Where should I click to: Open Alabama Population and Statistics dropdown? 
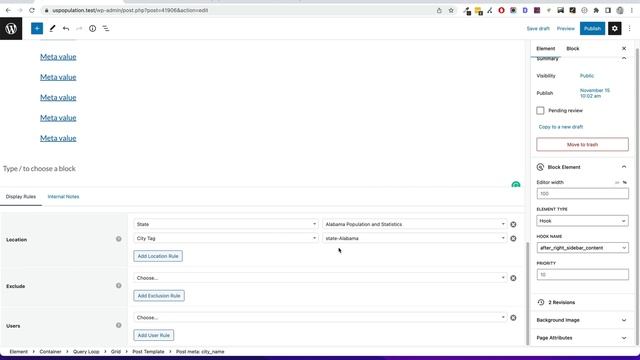[415, 224]
